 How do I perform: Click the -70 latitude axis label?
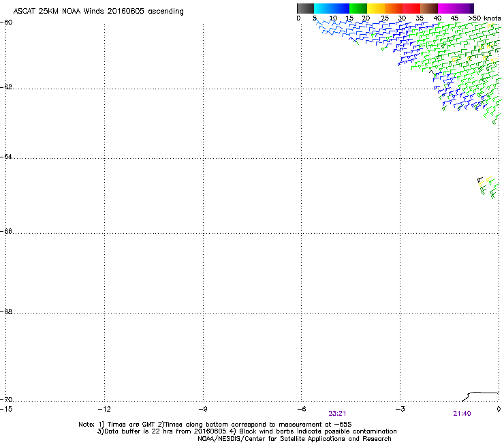(6, 400)
